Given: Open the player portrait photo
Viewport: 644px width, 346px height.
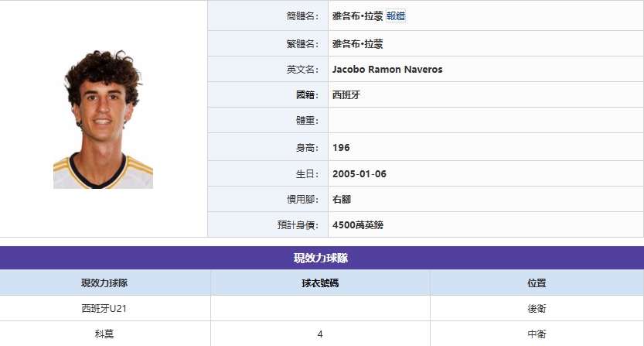Looking at the screenshot, I should coord(103,119).
